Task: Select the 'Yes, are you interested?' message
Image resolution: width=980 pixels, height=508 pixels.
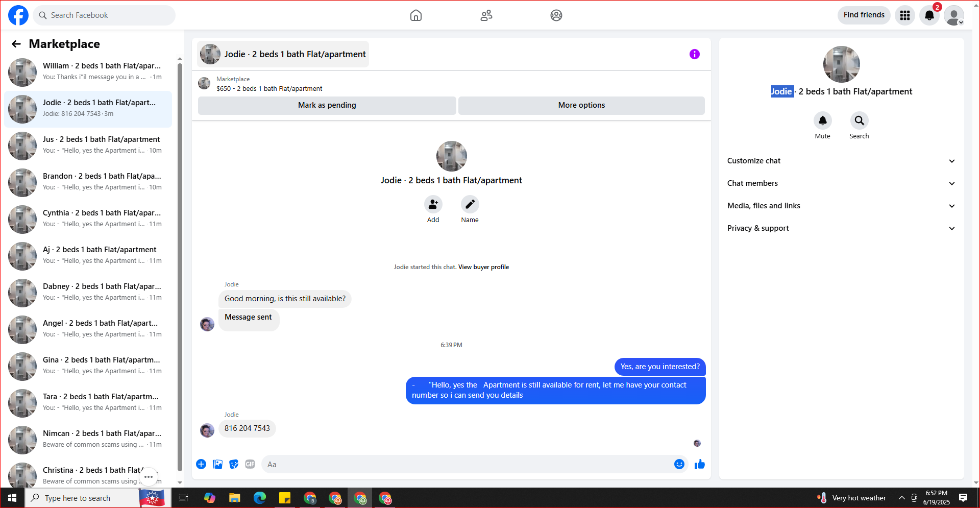Action: click(x=660, y=367)
